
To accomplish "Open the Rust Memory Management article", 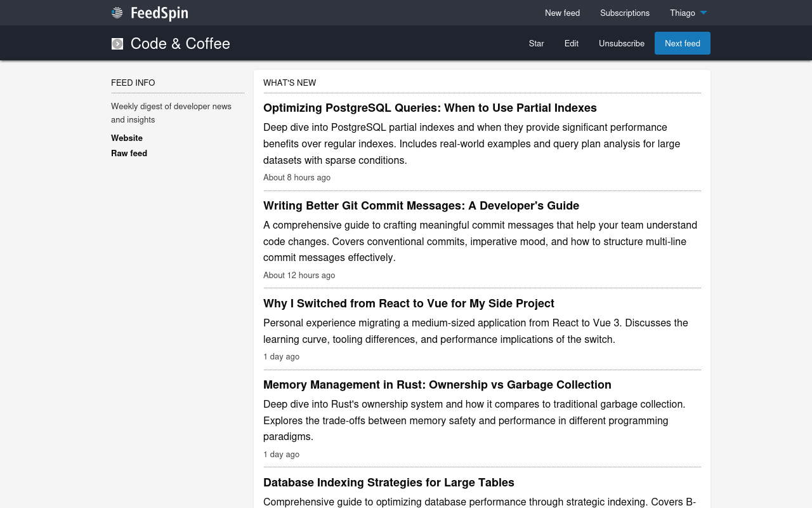I will pyautogui.click(x=437, y=385).
